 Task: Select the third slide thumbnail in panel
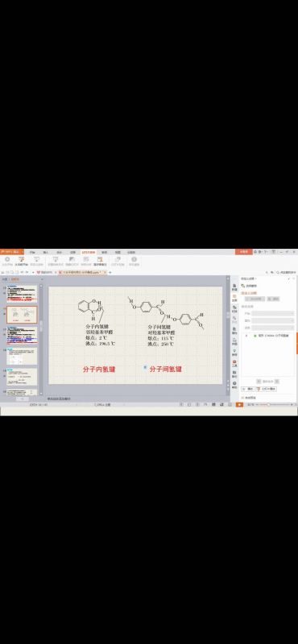click(x=22, y=335)
